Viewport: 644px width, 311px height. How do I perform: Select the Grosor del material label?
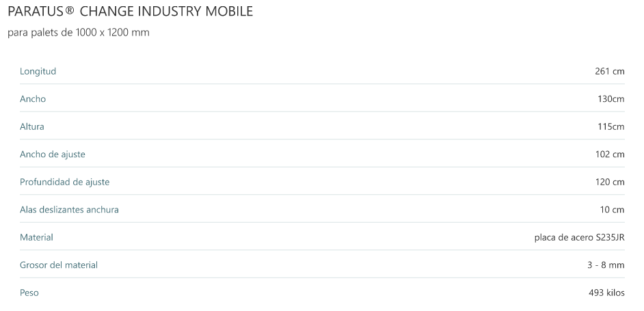[x=59, y=265]
